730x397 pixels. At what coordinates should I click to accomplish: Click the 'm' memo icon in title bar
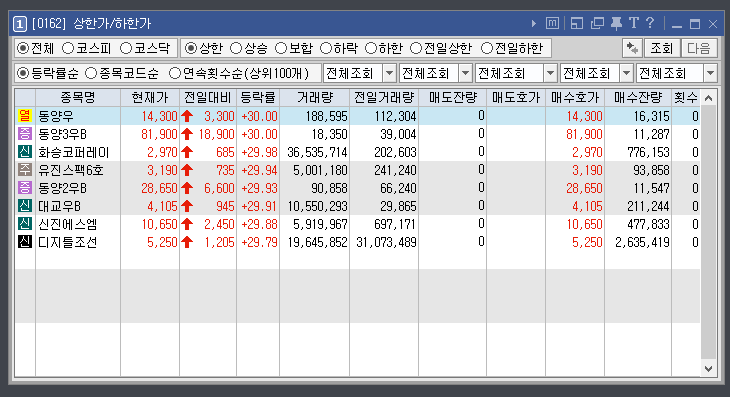click(552, 23)
